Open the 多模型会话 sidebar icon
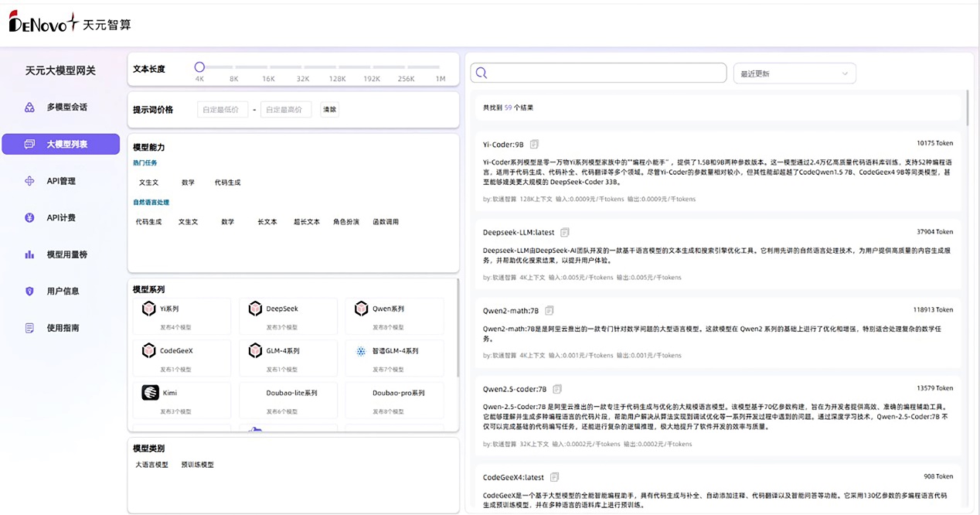Screen dimensions: 980x515 coord(28,107)
